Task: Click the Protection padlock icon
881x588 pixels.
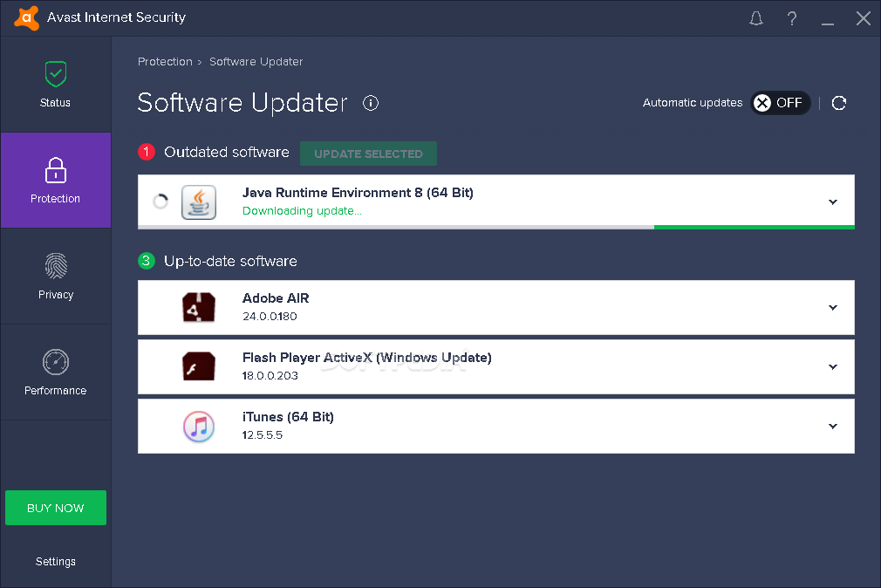Action: pos(56,170)
